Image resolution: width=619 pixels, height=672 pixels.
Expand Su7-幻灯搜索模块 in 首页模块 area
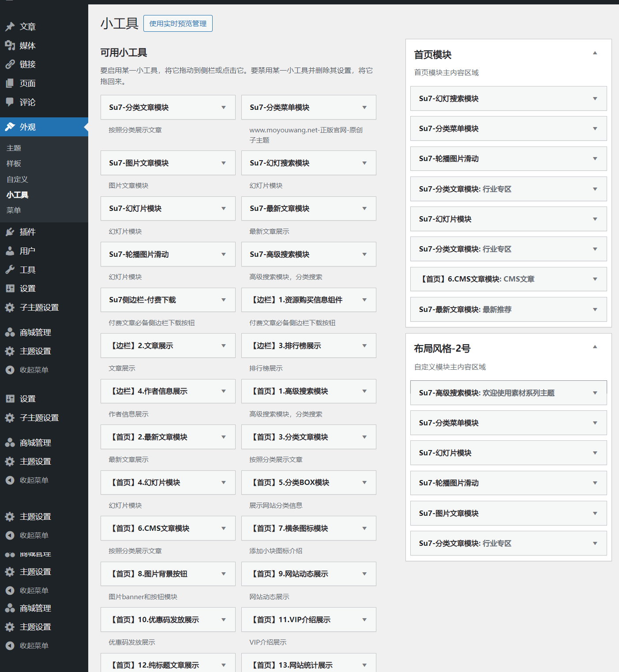(595, 99)
